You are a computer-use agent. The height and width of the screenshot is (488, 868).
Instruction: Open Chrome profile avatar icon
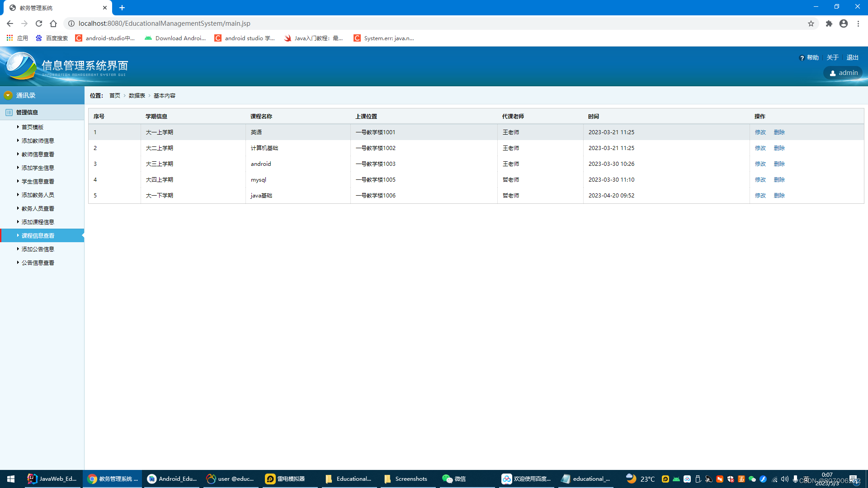pos(844,23)
